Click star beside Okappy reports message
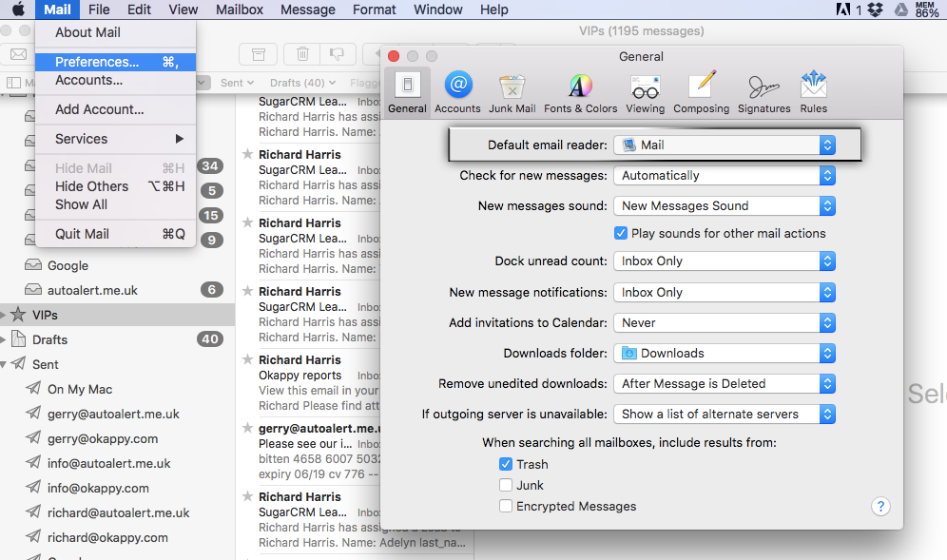This screenshot has height=560, width=947. tap(247, 360)
